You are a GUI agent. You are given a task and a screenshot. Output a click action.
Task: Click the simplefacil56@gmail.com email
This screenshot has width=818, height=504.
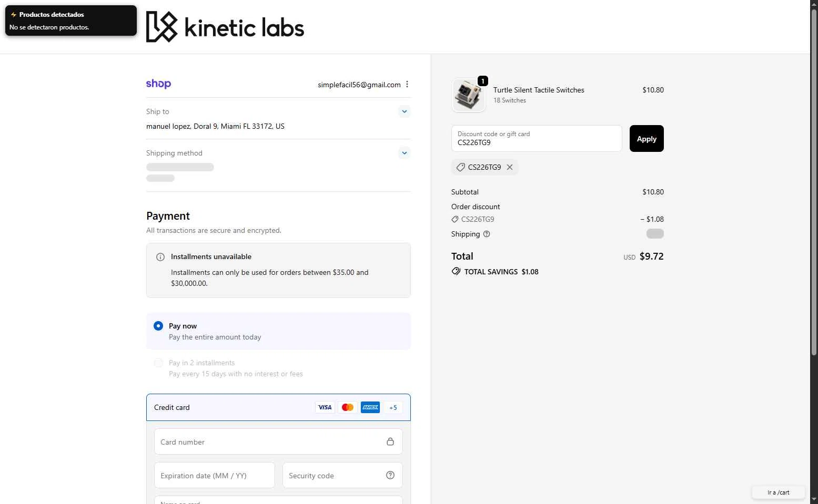pyautogui.click(x=359, y=85)
